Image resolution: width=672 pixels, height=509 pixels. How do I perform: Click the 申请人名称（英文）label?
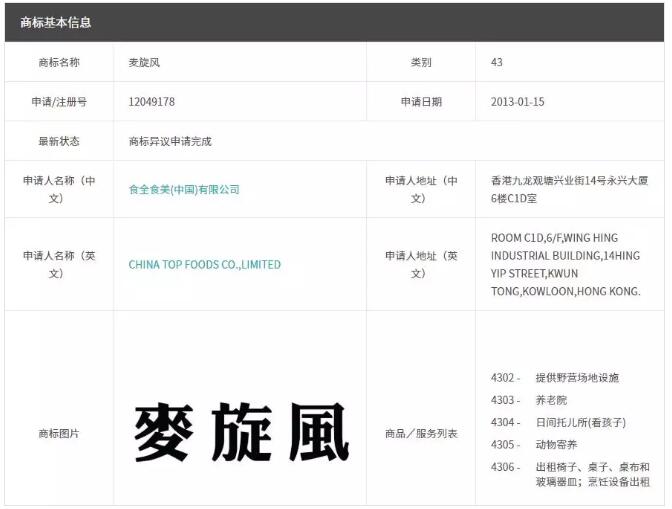(59, 264)
